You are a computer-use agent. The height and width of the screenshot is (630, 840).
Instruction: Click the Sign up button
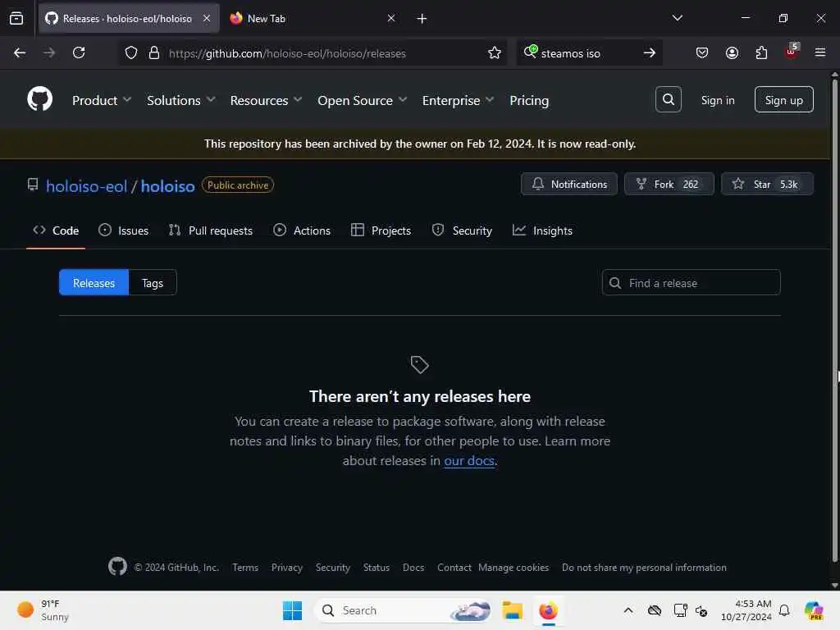(x=783, y=99)
